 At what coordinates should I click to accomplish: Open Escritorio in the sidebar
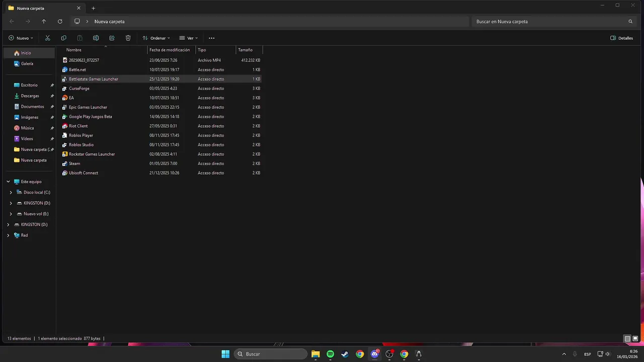pos(29,85)
